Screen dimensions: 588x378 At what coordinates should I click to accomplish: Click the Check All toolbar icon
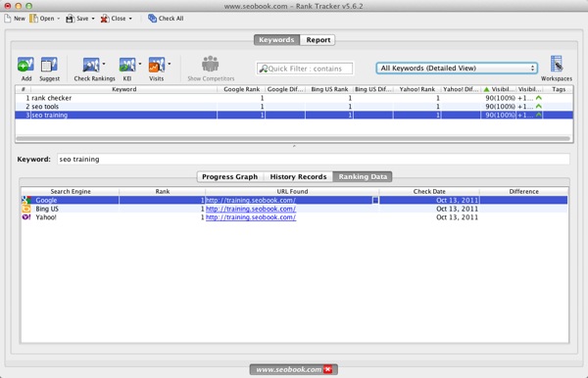[x=152, y=19]
